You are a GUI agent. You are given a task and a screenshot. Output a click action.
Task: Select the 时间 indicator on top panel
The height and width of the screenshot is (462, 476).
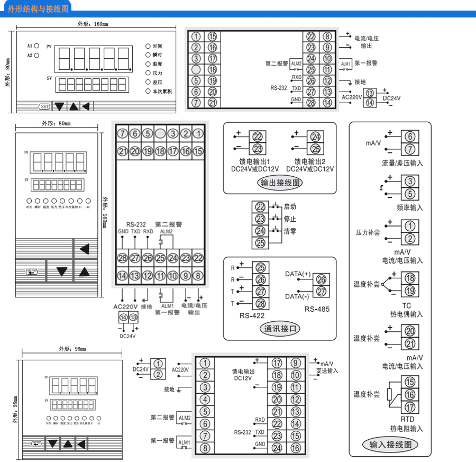pos(149,47)
